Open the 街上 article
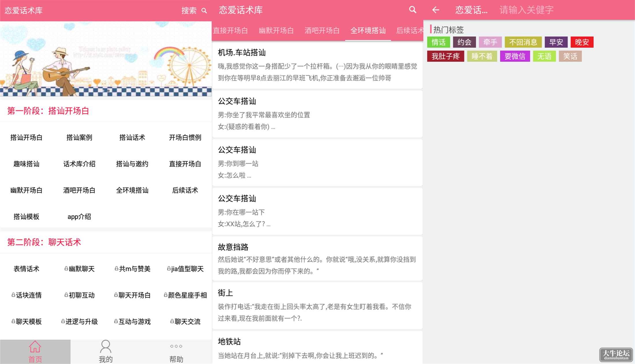Viewport: 635px width, 364px height. coord(317,305)
